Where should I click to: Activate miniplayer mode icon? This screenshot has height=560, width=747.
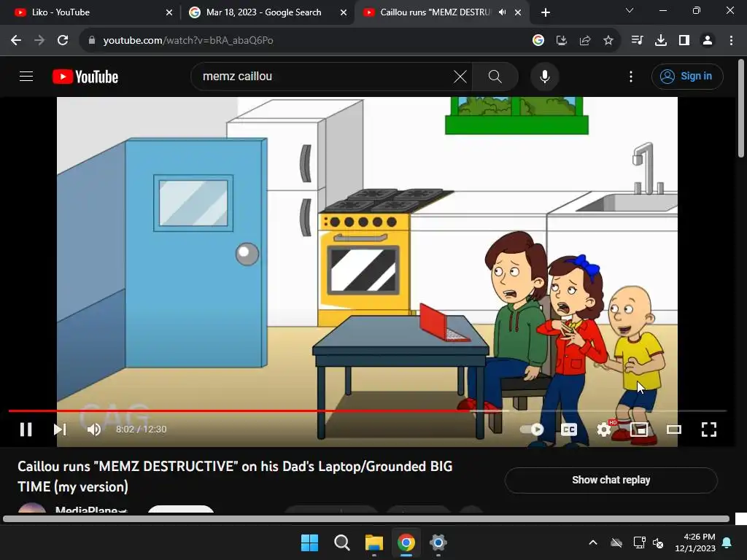pyautogui.click(x=639, y=429)
